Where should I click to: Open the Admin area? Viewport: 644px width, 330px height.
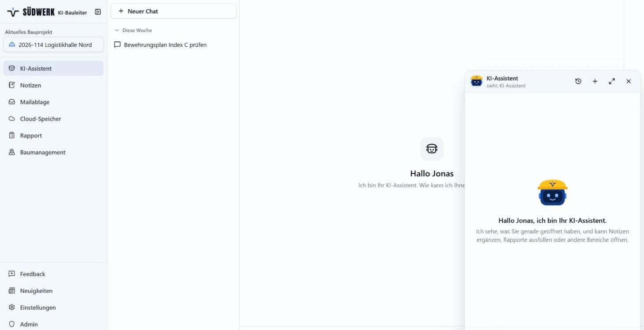pyautogui.click(x=53, y=324)
